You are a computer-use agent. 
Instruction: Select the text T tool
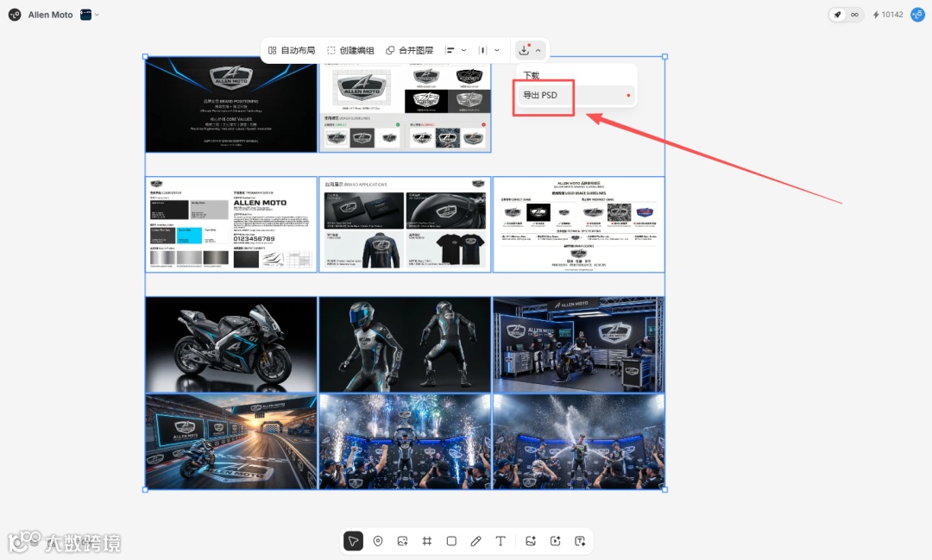pyautogui.click(x=501, y=541)
